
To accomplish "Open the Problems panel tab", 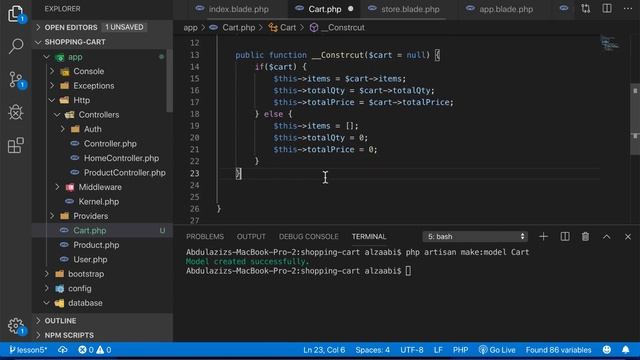I will 205,236.
